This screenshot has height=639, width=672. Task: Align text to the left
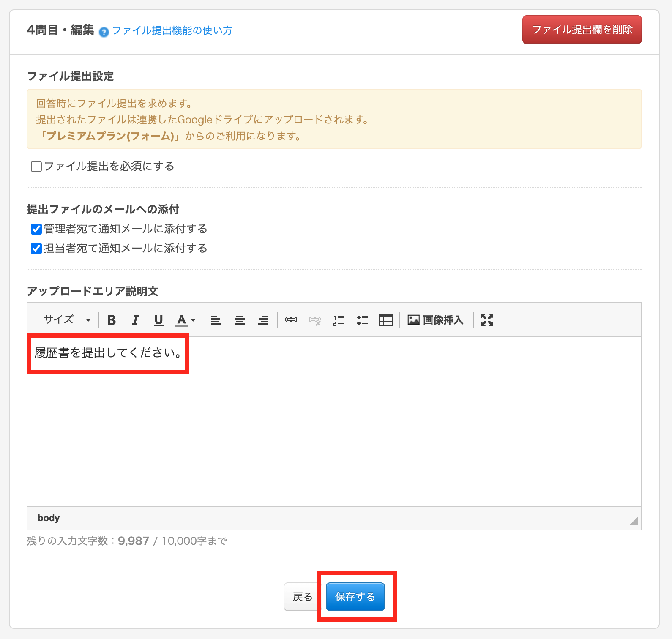[x=216, y=320]
